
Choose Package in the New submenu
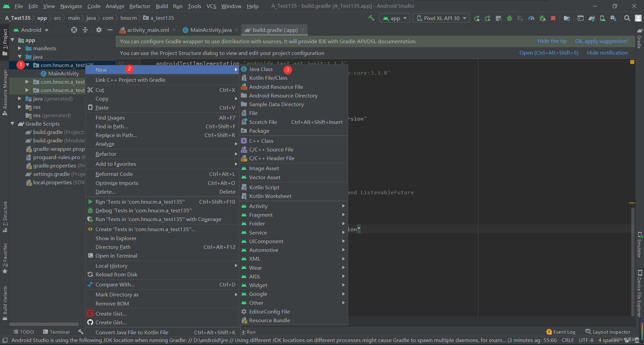(x=293, y=131)
